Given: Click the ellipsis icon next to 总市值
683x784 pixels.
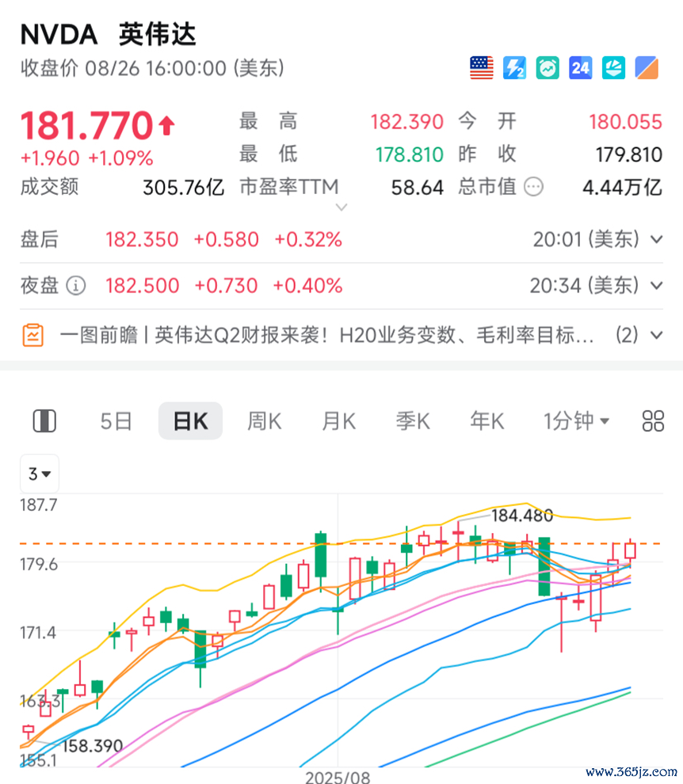Looking at the screenshot, I should click(x=535, y=187).
